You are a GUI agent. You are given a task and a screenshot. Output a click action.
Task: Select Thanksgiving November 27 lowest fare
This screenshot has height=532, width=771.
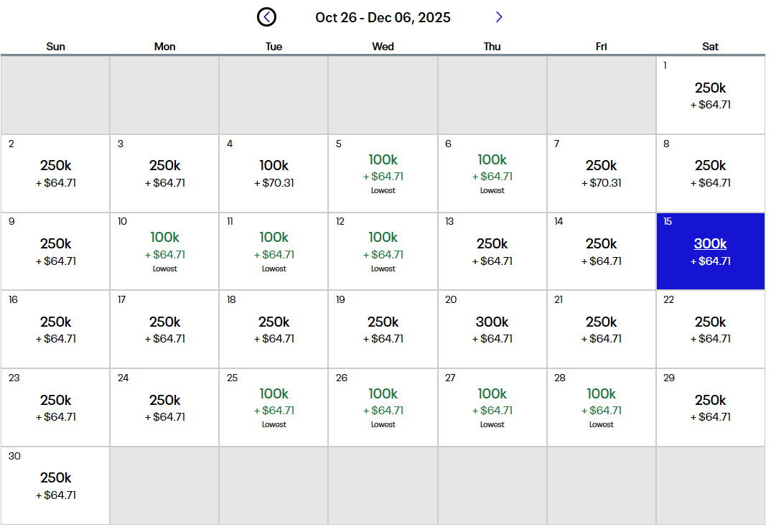492,407
